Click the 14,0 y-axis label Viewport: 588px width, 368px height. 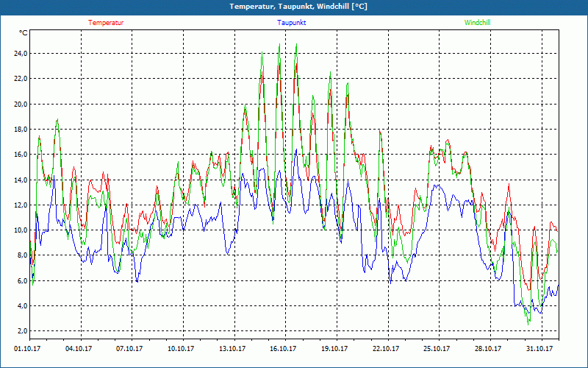coord(21,180)
